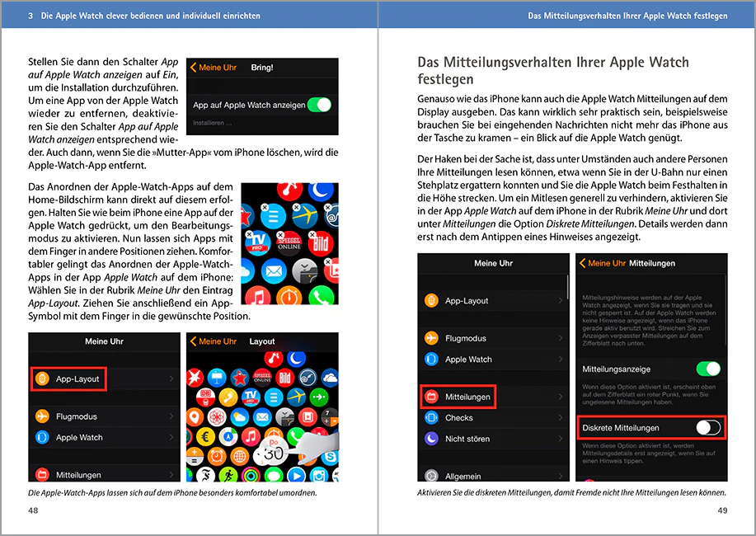The width and height of the screenshot is (756, 536).
Task: Tap the purple moon Nicht stören icon
Action: [x=431, y=439]
